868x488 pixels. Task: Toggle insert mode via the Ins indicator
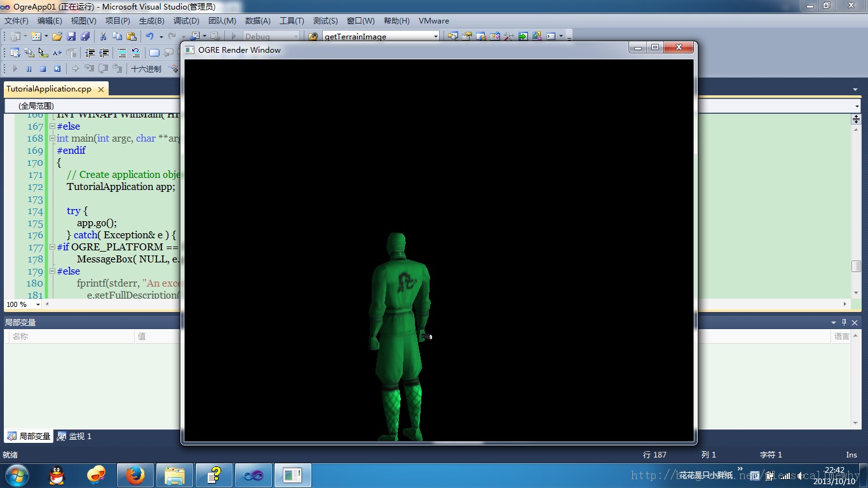pos(851,454)
